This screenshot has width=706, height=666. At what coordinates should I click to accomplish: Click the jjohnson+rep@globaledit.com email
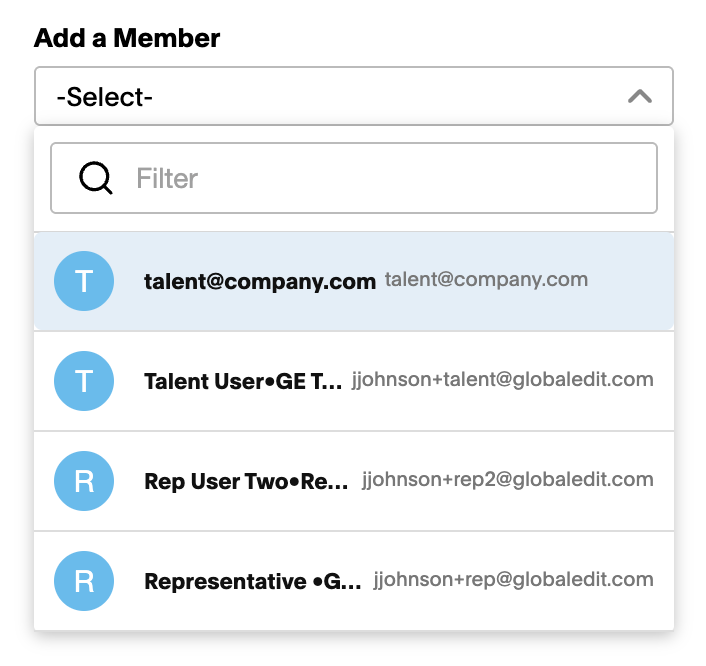click(x=513, y=580)
